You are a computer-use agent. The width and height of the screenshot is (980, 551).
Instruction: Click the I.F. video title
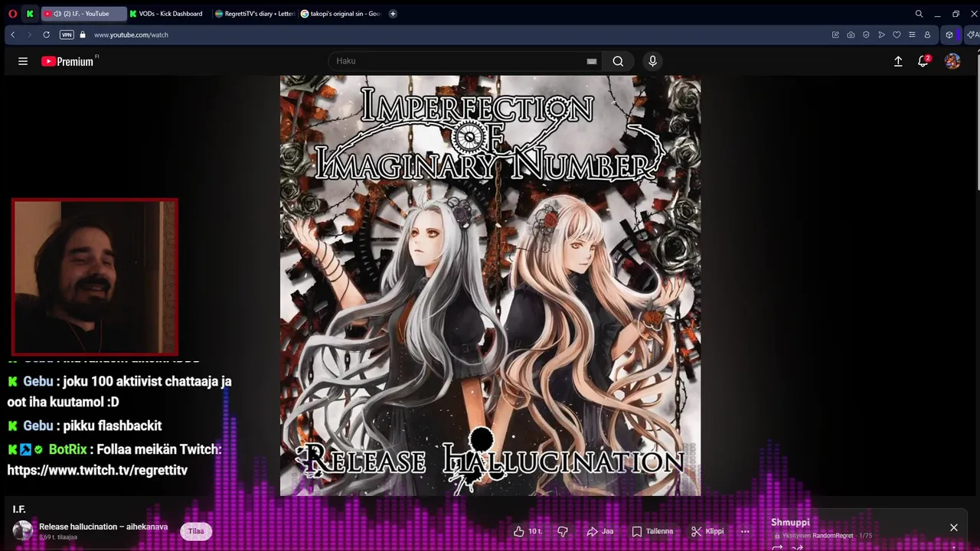19,509
